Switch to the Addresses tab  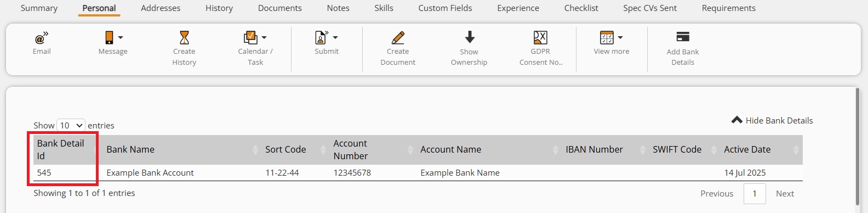point(161,8)
